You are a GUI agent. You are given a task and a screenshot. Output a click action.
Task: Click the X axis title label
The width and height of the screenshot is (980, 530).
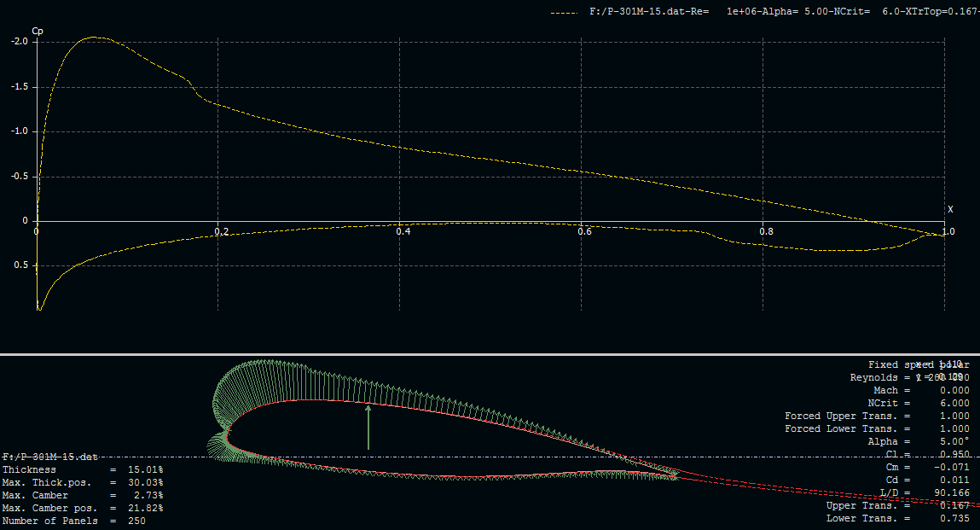coord(949,209)
